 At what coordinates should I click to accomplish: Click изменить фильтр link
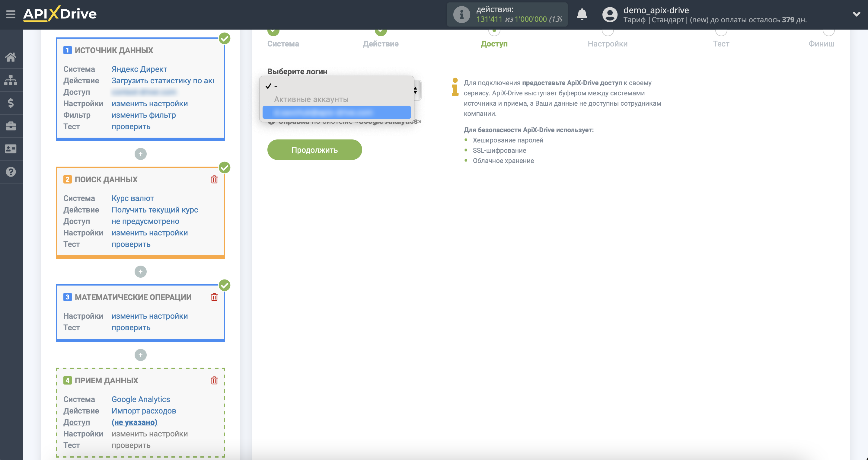pos(144,115)
